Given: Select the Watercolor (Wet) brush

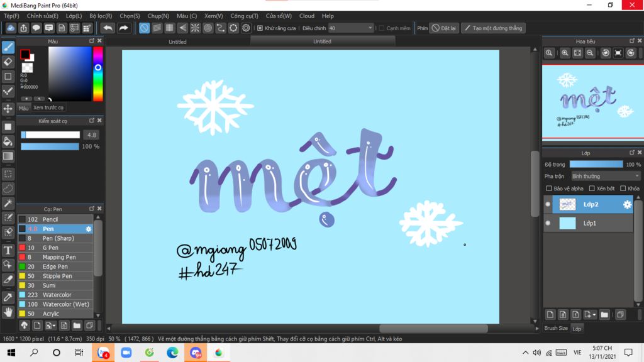Looking at the screenshot, I should pos(55,305).
